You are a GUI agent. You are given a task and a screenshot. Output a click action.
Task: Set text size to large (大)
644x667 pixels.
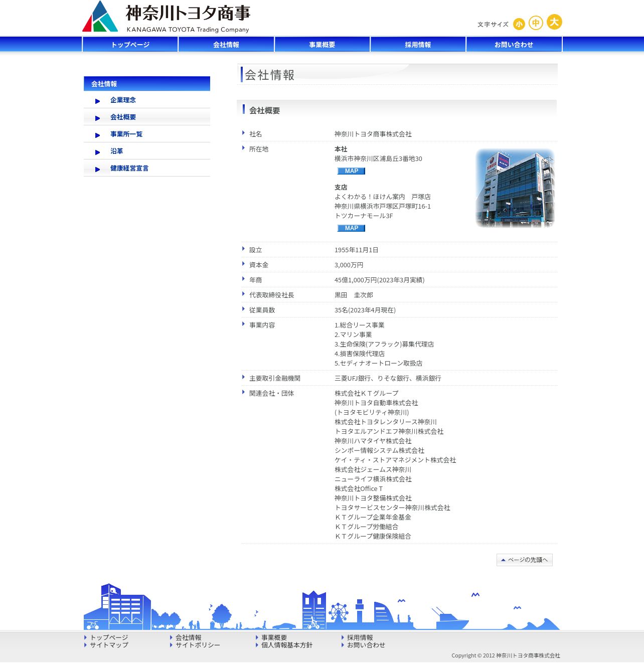coord(554,22)
